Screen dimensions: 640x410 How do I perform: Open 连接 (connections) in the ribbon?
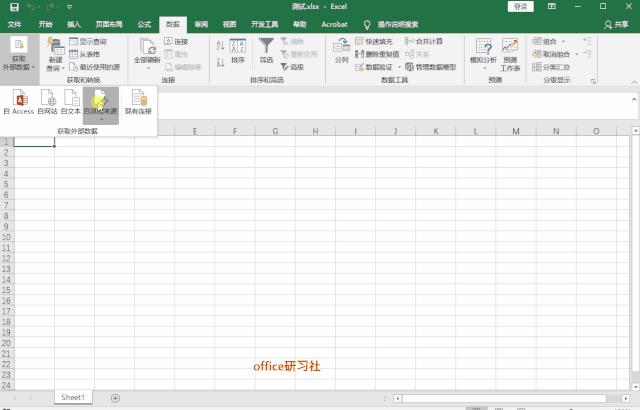click(x=176, y=42)
